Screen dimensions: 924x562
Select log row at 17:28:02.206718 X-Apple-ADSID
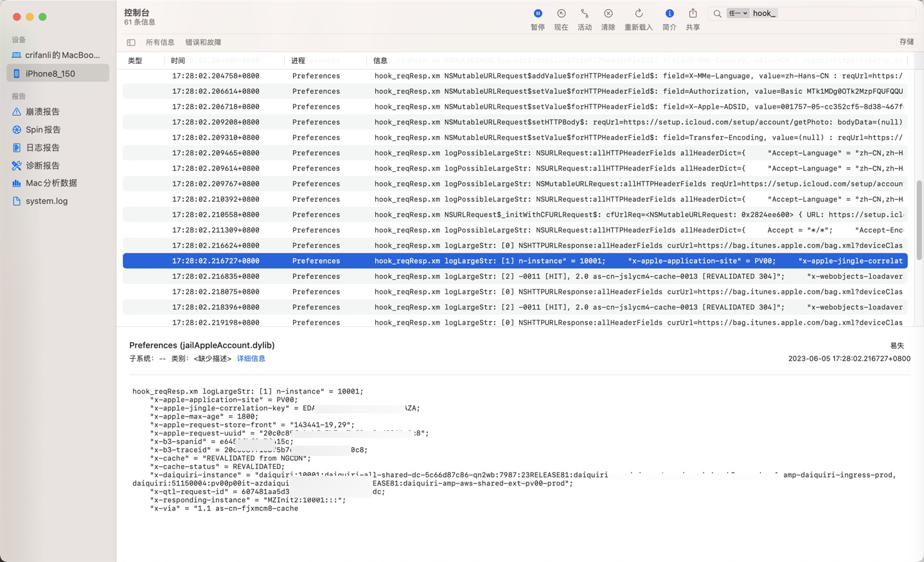tap(515, 107)
